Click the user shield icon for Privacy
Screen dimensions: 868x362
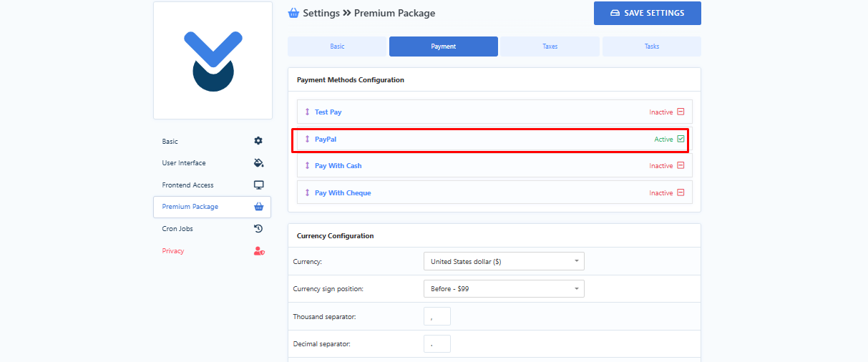pos(259,251)
